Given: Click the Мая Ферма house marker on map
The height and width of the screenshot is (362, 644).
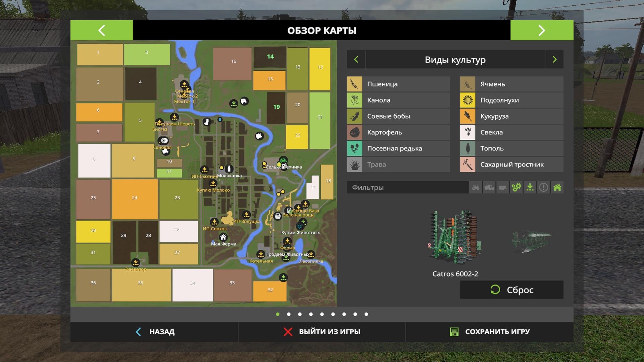Looking at the screenshot, I should 223,237.
